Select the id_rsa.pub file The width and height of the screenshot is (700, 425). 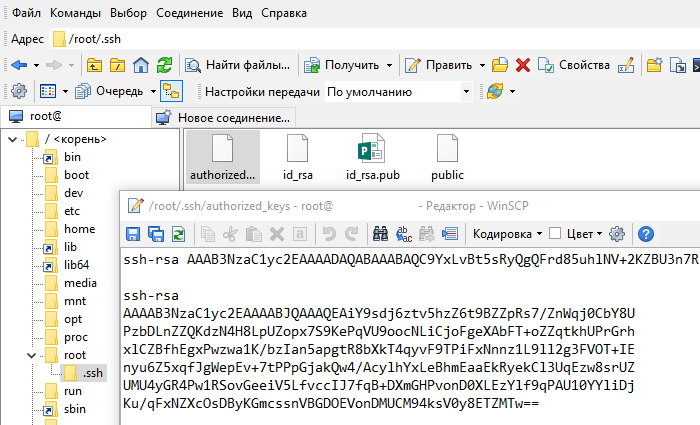372,157
